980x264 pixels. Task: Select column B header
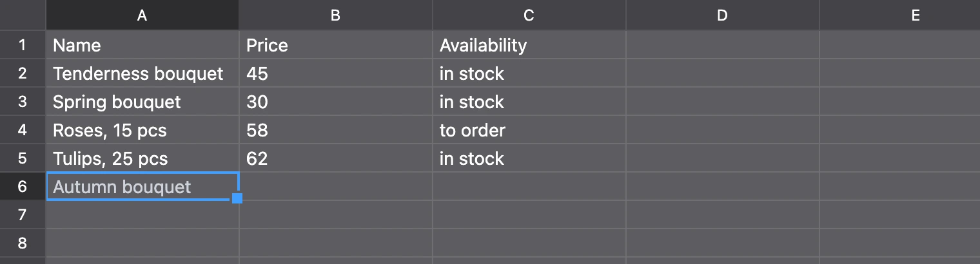[335, 15]
